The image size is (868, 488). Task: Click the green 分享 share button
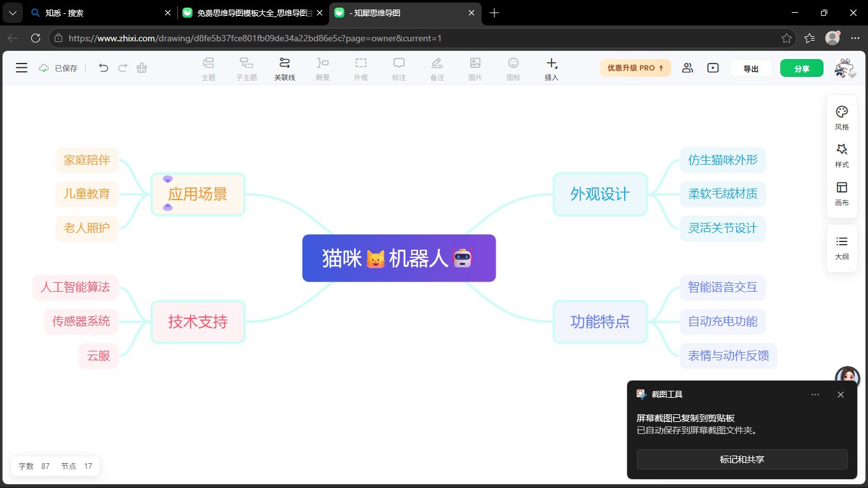[x=802, y=68]
